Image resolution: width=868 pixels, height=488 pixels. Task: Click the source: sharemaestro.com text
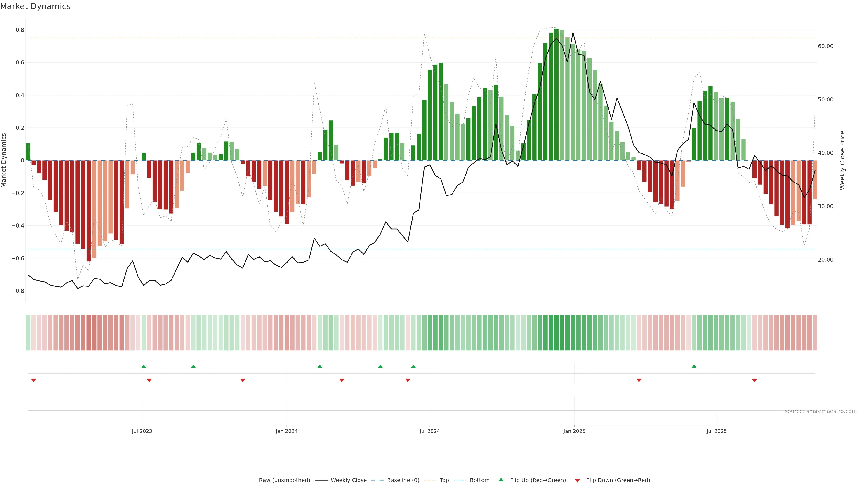(x=821, y=411)
